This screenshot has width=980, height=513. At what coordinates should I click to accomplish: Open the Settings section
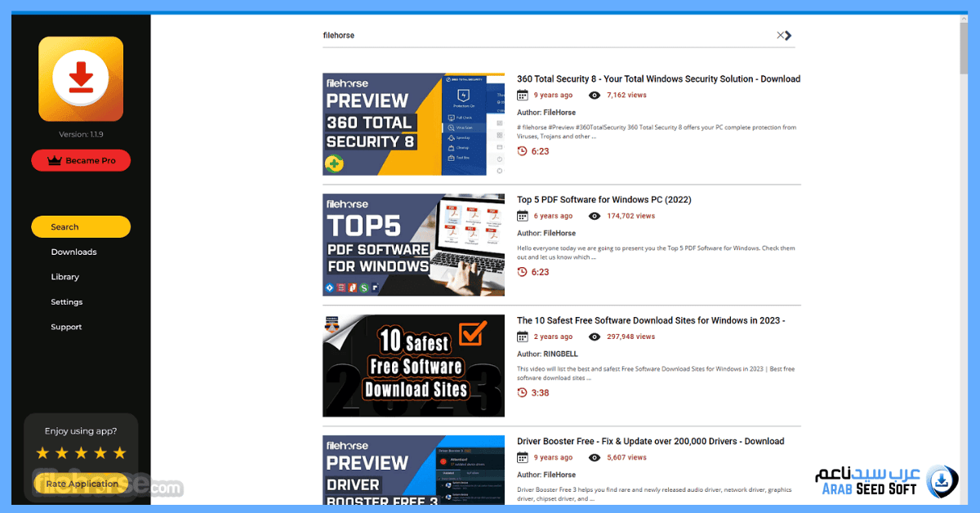[66, 302]
